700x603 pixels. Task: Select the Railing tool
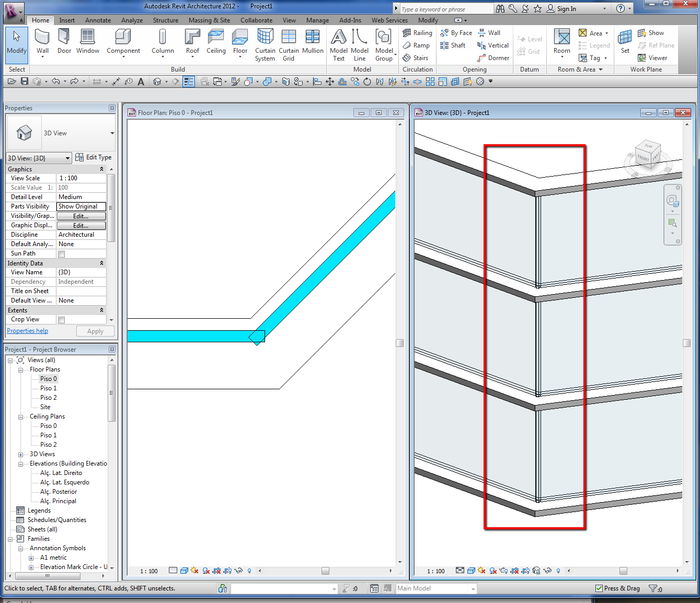(x=417, y=33)
